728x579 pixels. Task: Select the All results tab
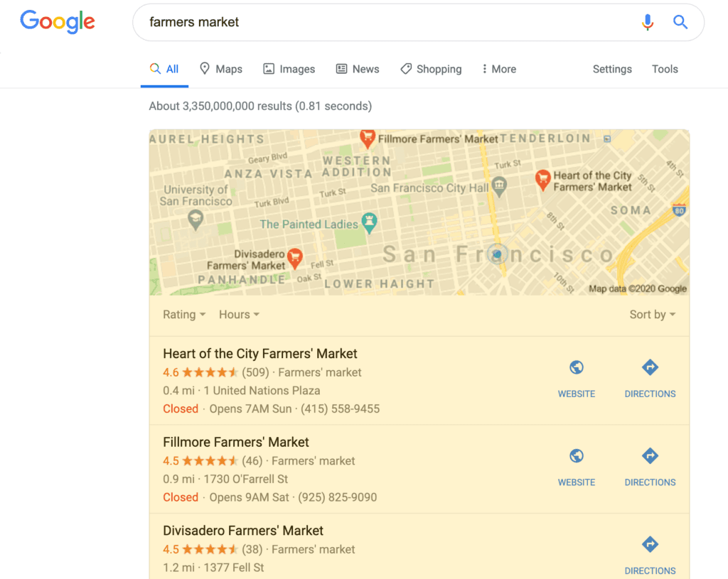(x=164, y=69)
